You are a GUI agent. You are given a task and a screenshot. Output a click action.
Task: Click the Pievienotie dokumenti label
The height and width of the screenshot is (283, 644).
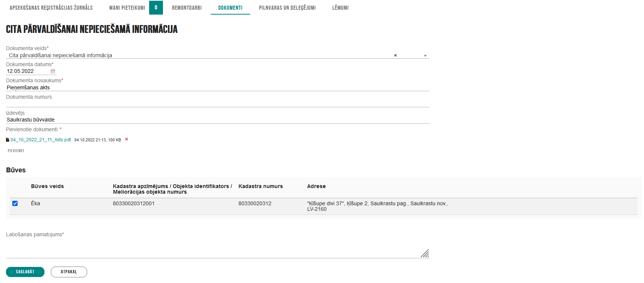(x=32, y=129)
